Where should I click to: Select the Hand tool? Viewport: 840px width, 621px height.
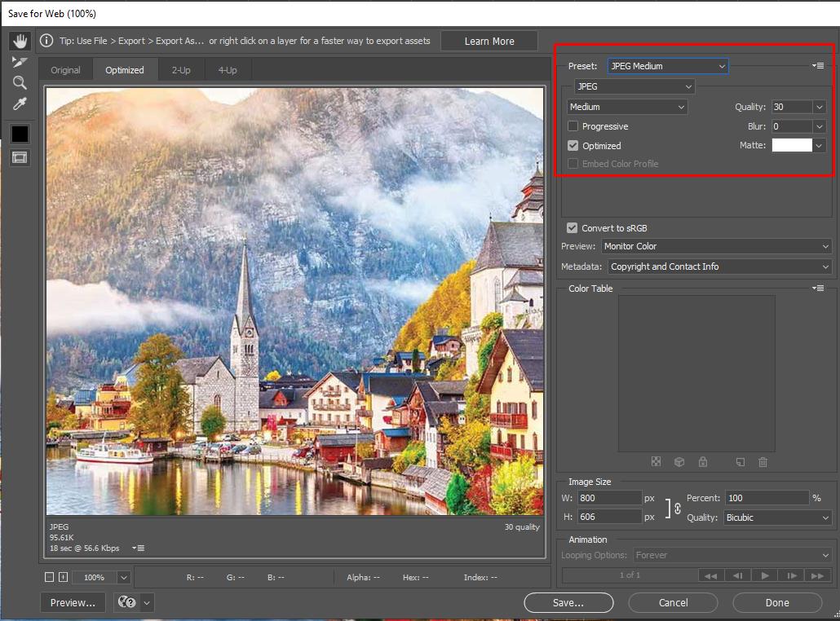tap(20, 41)
